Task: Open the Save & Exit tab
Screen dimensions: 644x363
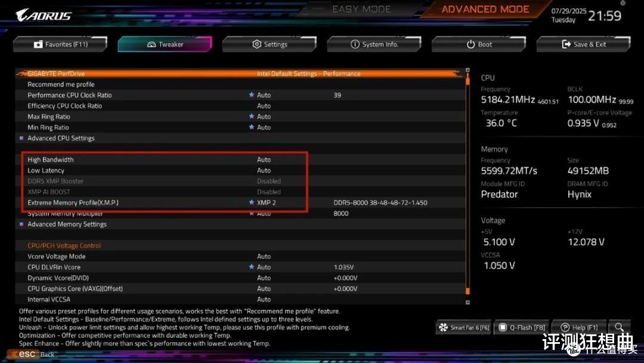Action: pyautogui.click(x=583, y=44)
